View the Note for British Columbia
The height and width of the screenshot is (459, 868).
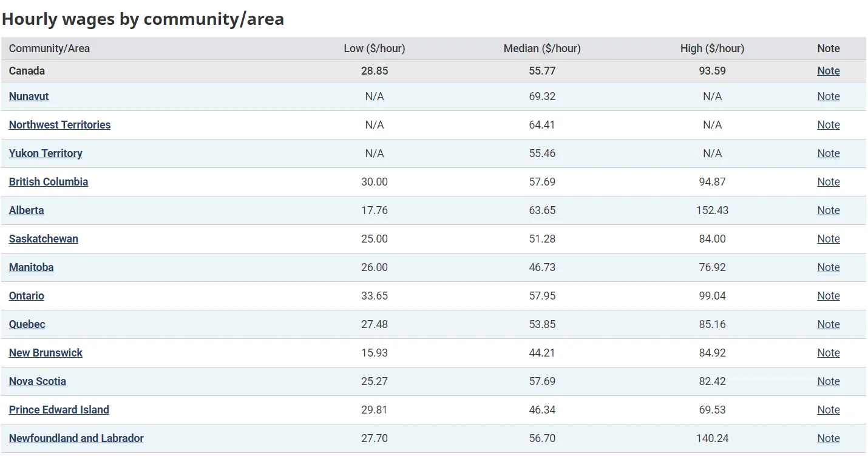click(828, 182)
